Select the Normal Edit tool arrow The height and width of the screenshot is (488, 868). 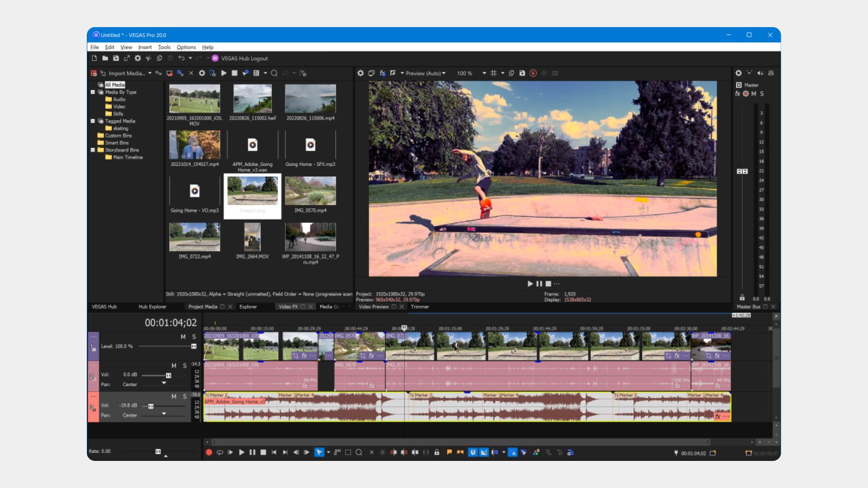point(319,452)
